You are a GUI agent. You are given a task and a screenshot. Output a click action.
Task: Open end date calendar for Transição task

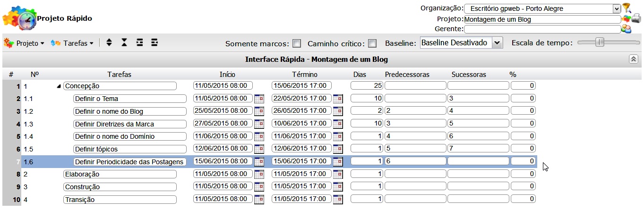337,200
